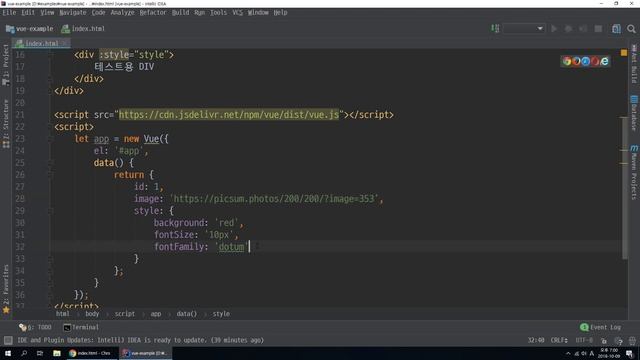
Task: Open file in Chrome browser
Action: [567, 61]
